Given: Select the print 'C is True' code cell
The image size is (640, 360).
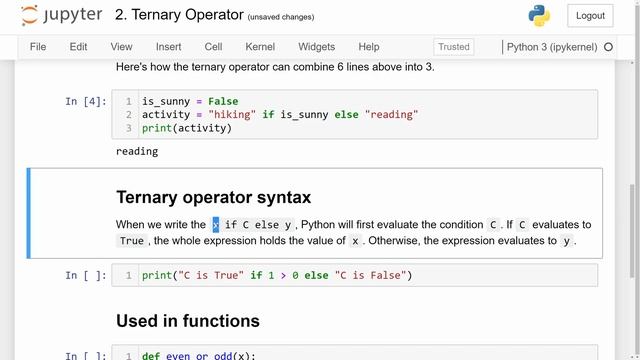Looking at the screenshot, I should tap(355, 275).
